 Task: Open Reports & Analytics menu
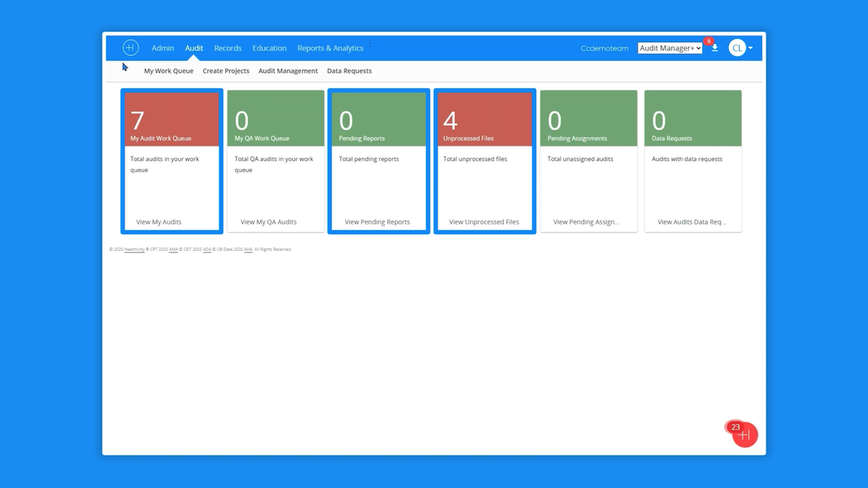click(x=330, y=48)
